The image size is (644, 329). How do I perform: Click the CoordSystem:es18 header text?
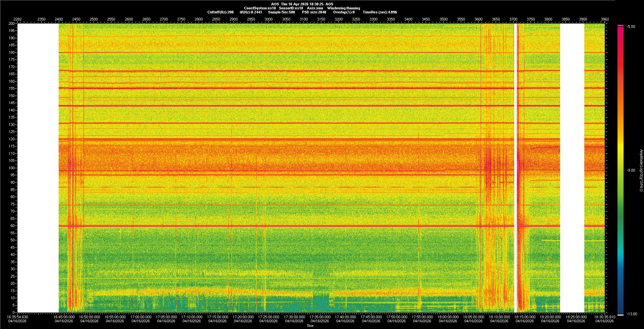tap(260, 8)
